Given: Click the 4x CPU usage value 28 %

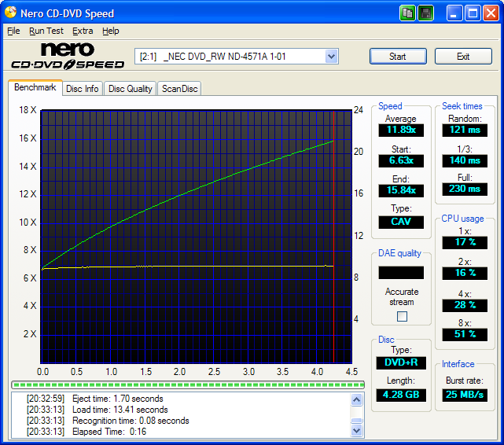Looking at the screenshot, I should 465,305.
